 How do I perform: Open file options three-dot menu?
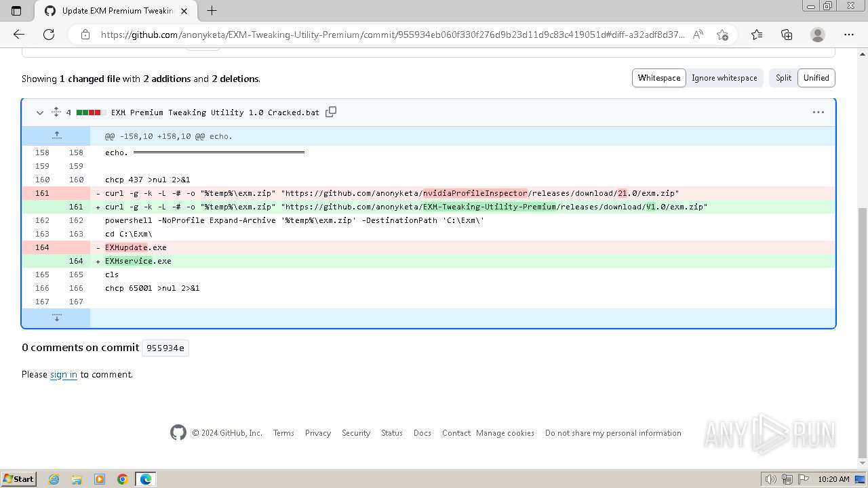[818, 113]
